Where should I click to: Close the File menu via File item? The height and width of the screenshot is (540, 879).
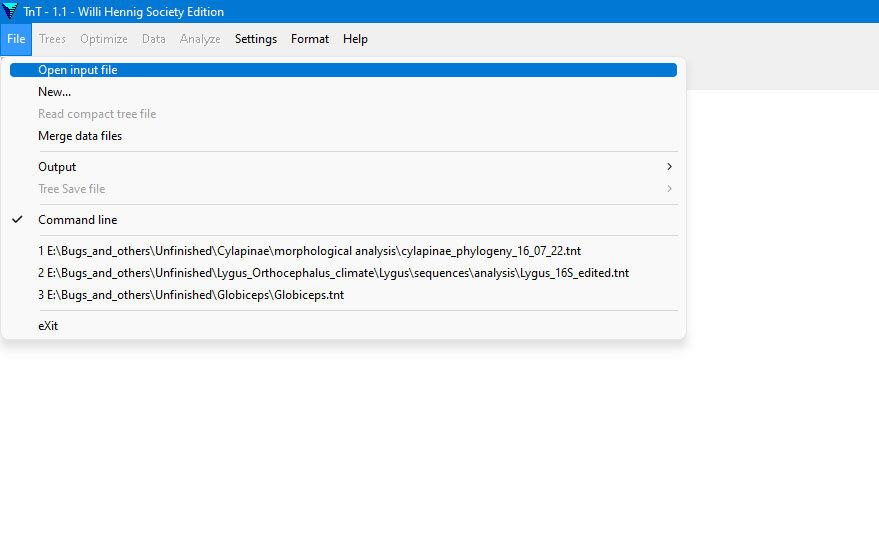pos(16,39)
